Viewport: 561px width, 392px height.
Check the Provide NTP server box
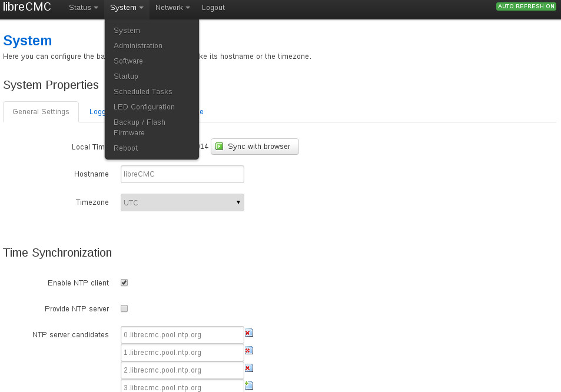coord(124,308)
